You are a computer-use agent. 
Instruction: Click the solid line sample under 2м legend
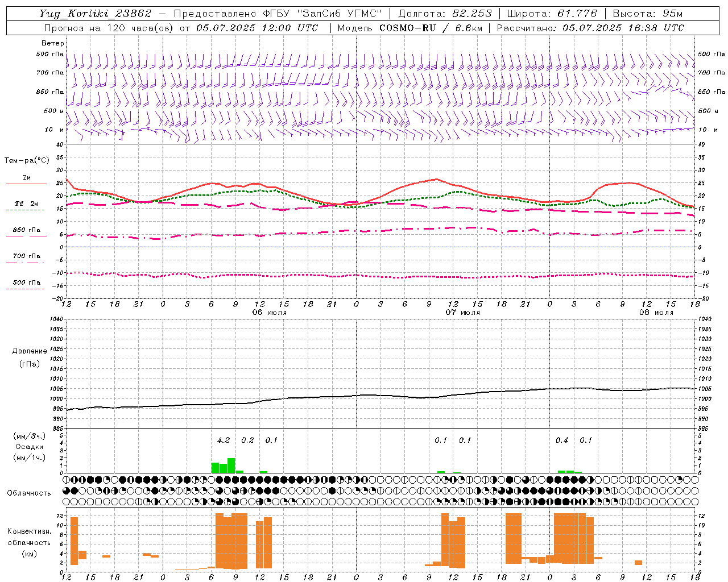[x=26, y=184]
